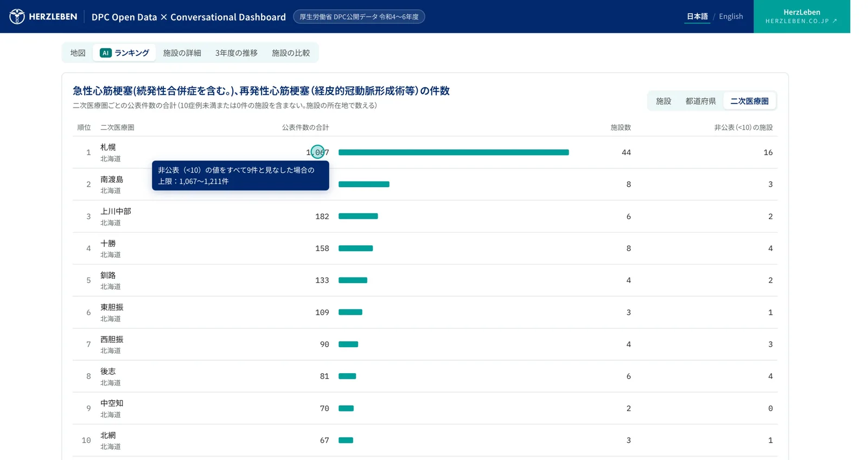Go to the 施設の比較 tab
Viewport: 868px width, 460px height.
(291, 53)
